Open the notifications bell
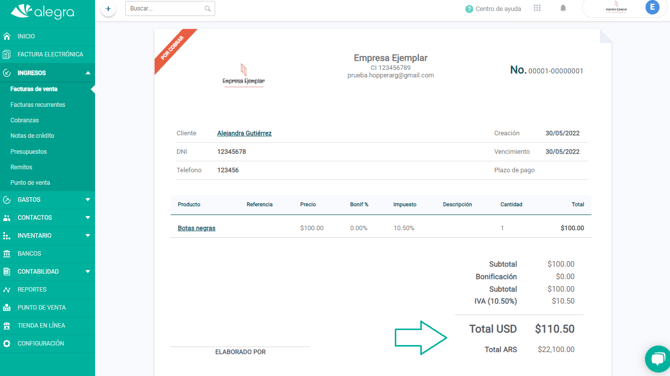Screen dimensions: 670x376 click(563, 8)
